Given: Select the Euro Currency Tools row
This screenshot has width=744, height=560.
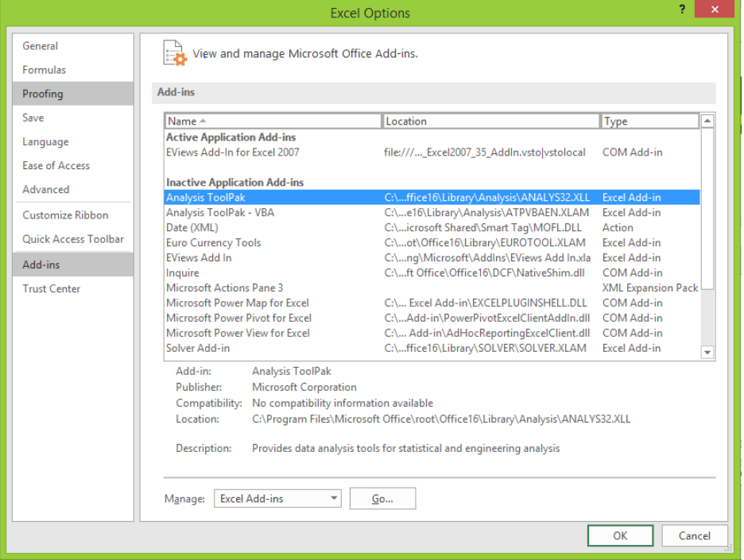Looking at the screenshot, I should pyautogui.click(x=432, y=243).
